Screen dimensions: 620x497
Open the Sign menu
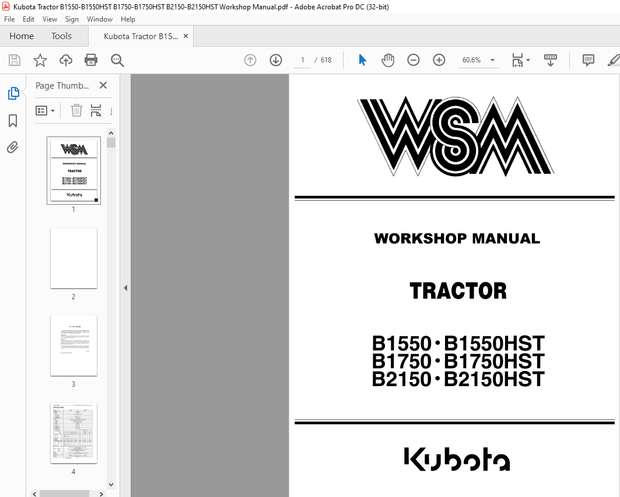pyautogui.click(x=72, y=19)
